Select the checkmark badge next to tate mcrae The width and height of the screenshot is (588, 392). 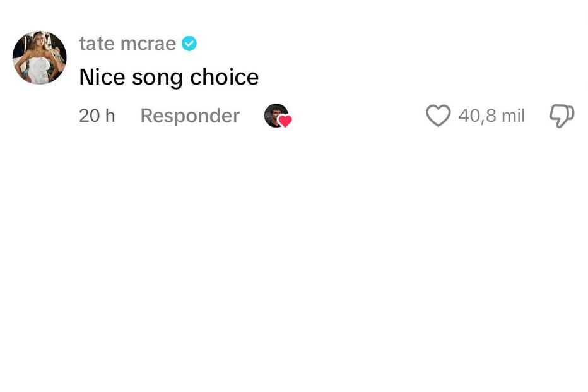[189, 44]
